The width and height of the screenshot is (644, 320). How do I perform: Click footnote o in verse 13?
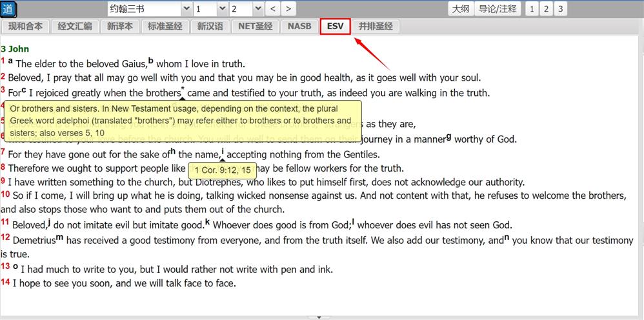[x=15, y=266]
